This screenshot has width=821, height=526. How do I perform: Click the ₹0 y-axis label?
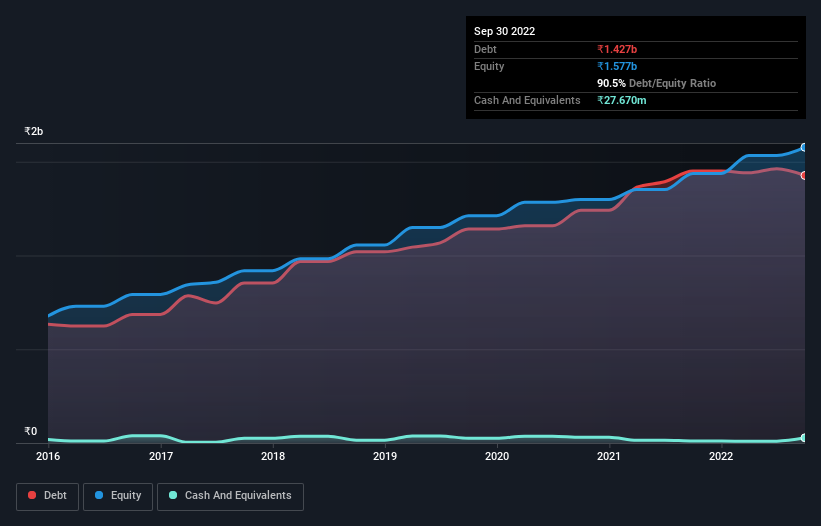click(30, 431)
